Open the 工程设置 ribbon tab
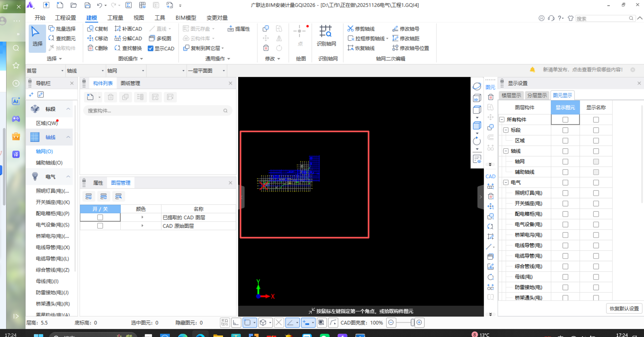The width and height of the screenshot is (644, 337). click(x=66, y=18)
